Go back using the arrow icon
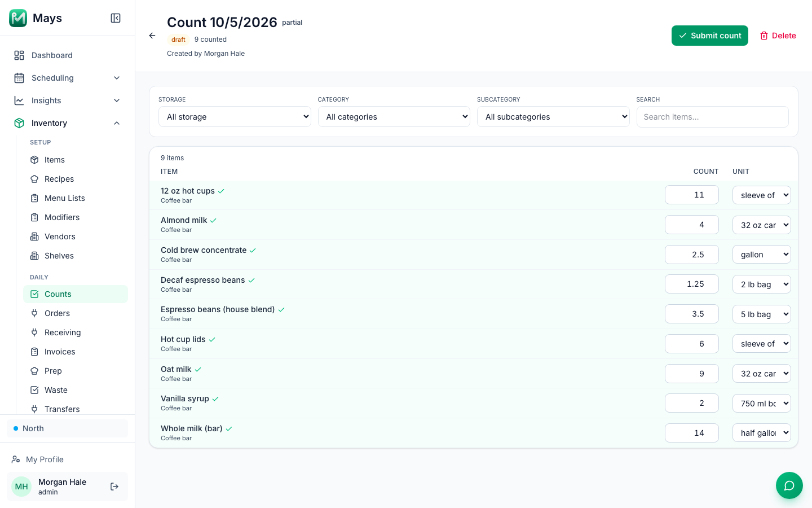Screen dimensions: 812x508 click(x=152, y=36)
